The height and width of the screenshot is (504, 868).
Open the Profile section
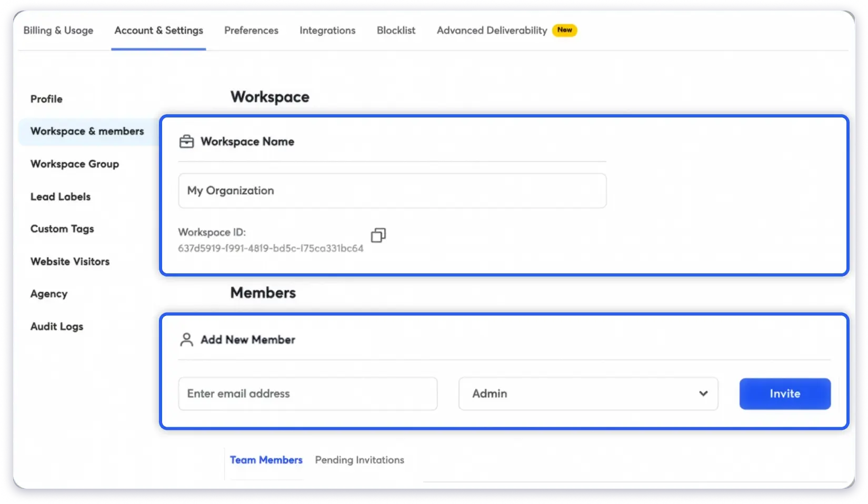pos(46,98)
